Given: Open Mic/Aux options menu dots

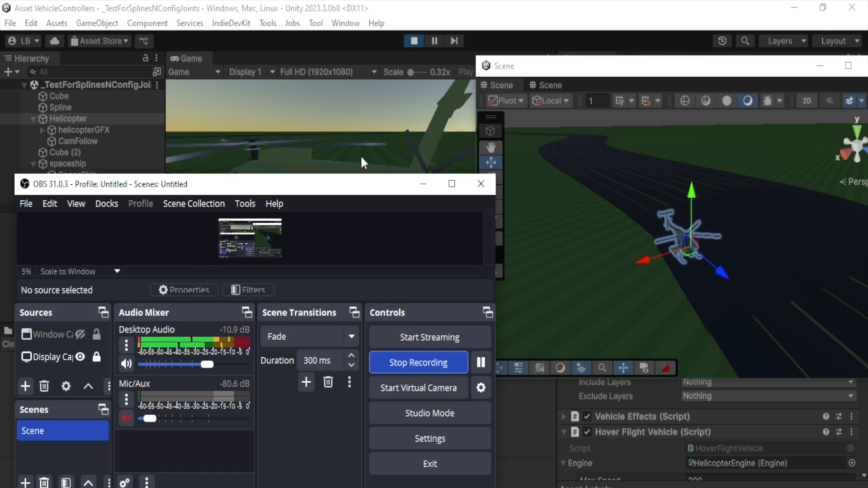Looking at the screenshot, I should 126,400.
